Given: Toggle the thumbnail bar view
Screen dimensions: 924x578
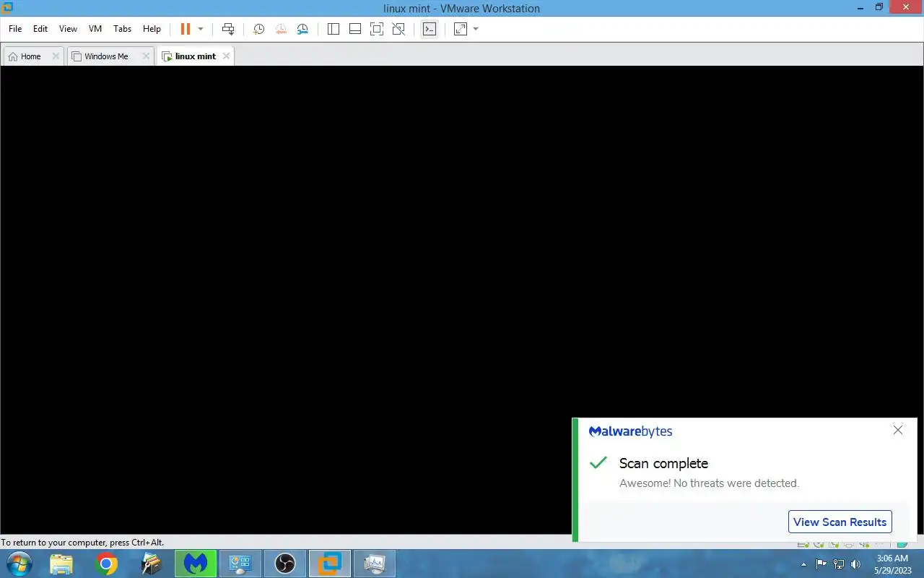Looking at the screenshot, I should coord(354,29).
